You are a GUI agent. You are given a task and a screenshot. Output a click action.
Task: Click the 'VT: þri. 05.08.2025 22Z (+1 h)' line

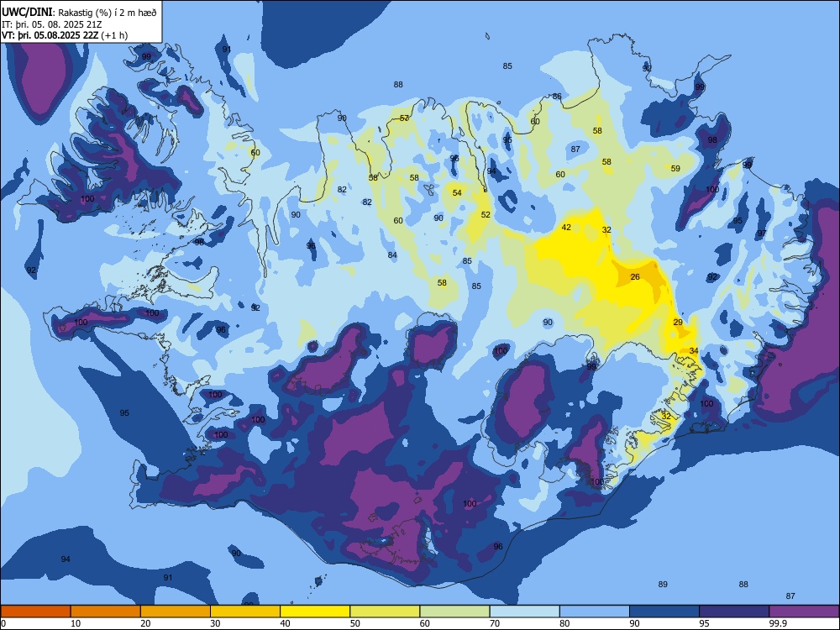point(65,35)
